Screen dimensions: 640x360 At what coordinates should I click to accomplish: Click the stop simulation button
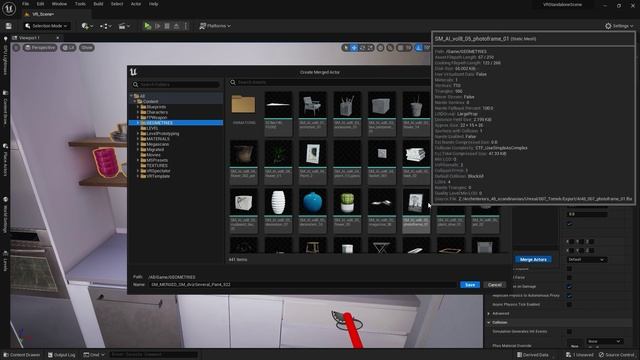pos(167,26)
